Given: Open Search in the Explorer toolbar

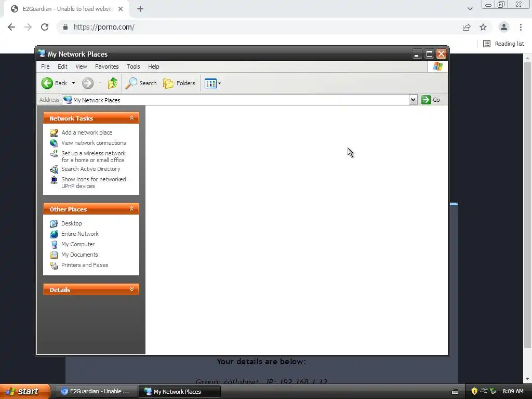Looking at the screenshot, I should (x=141, y=83).
